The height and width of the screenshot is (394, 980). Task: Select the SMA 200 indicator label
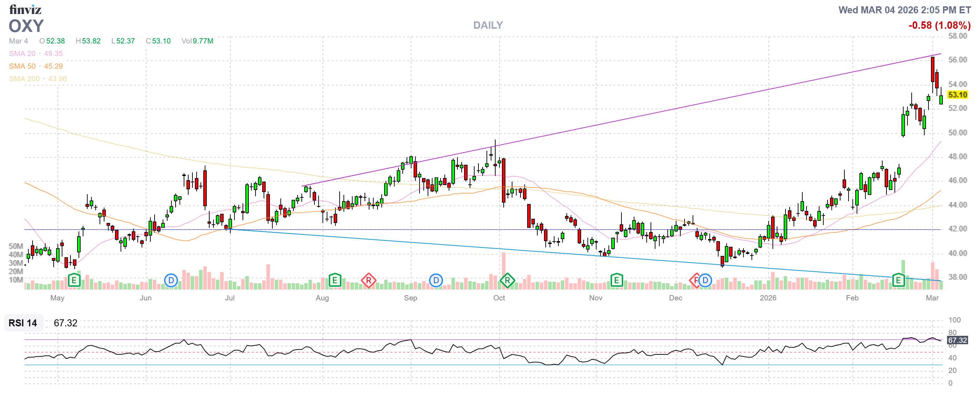pos(24,79)
